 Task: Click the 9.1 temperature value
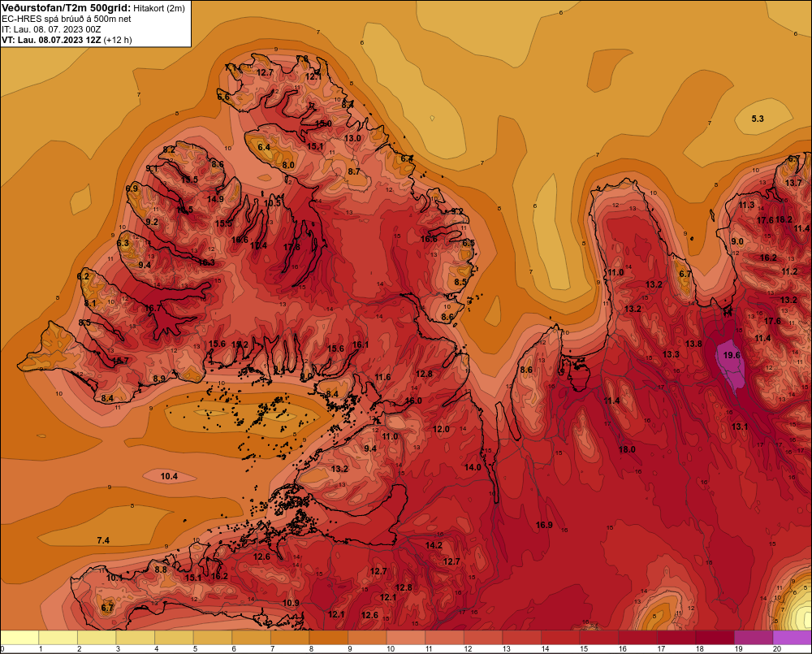coord(152,168)
